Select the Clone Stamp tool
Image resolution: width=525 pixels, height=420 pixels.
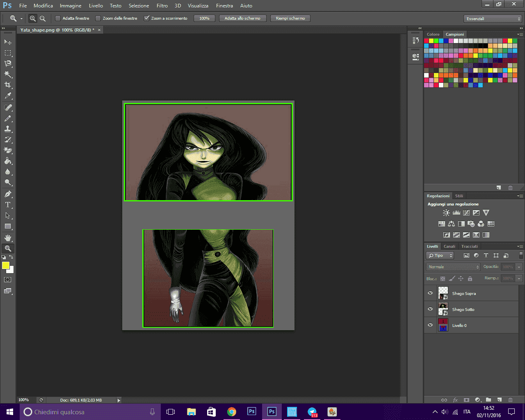pyautogui.click(x=8, y=129)
